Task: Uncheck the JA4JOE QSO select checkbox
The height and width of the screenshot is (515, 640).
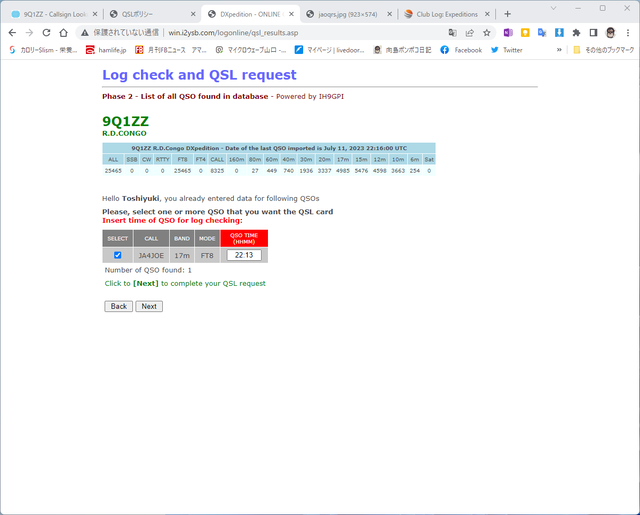Action: [x=118, y=255]
